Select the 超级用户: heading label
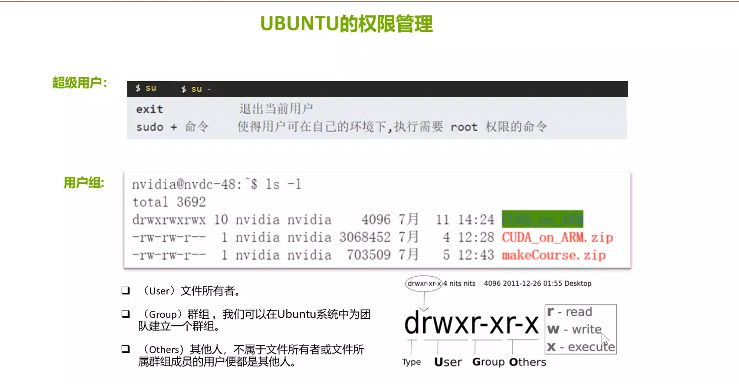739x384 pixels. 80,83
